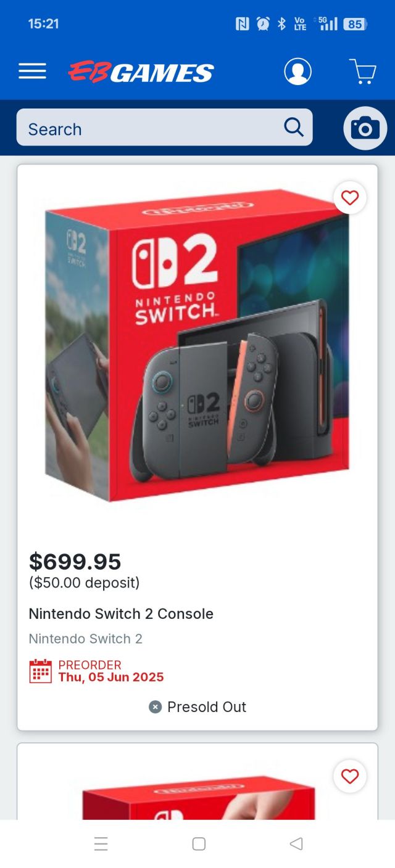Toggle the Bluetooth status icon

click(281, 23)
